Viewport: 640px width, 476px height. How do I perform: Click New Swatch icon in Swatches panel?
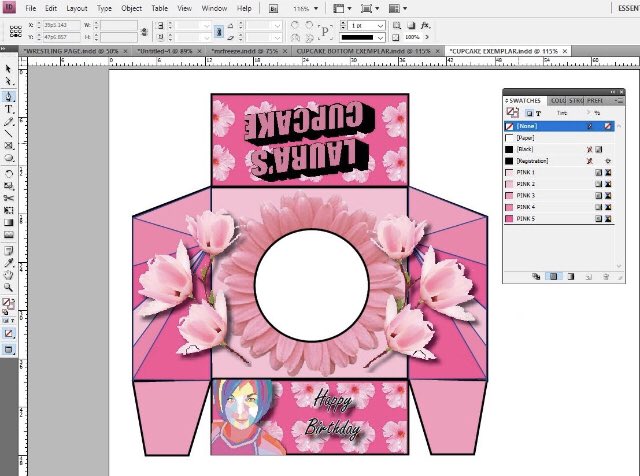coord(589,277)
